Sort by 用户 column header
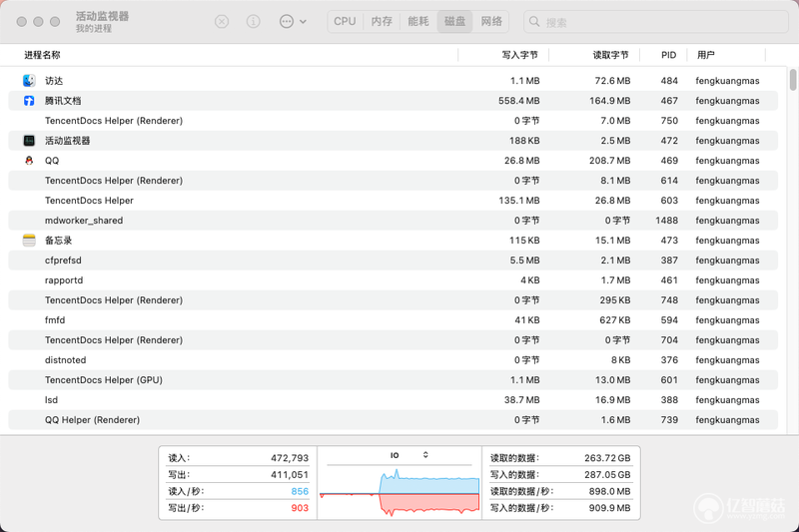799x532 pixels. coord(706,55)
